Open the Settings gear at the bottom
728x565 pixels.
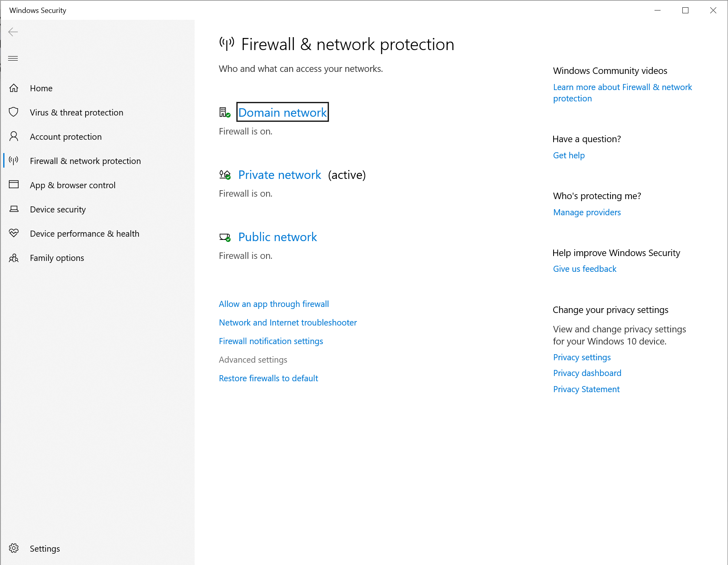coord(14,548)
